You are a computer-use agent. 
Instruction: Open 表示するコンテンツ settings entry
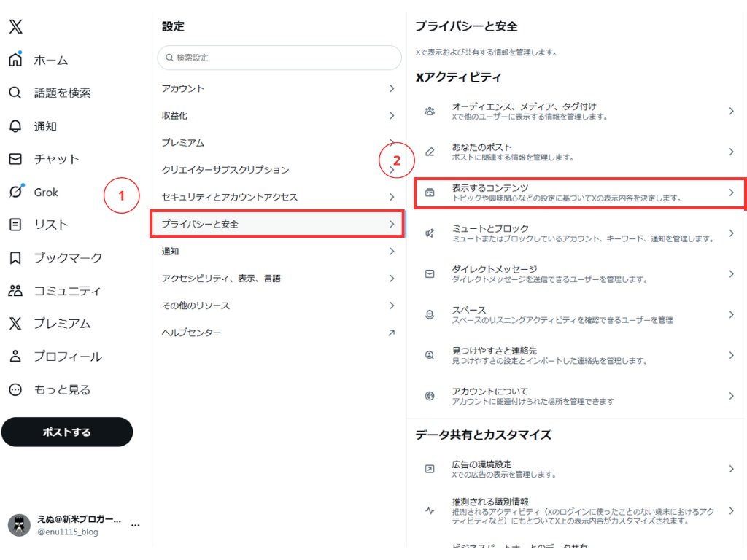click(579, 192)
